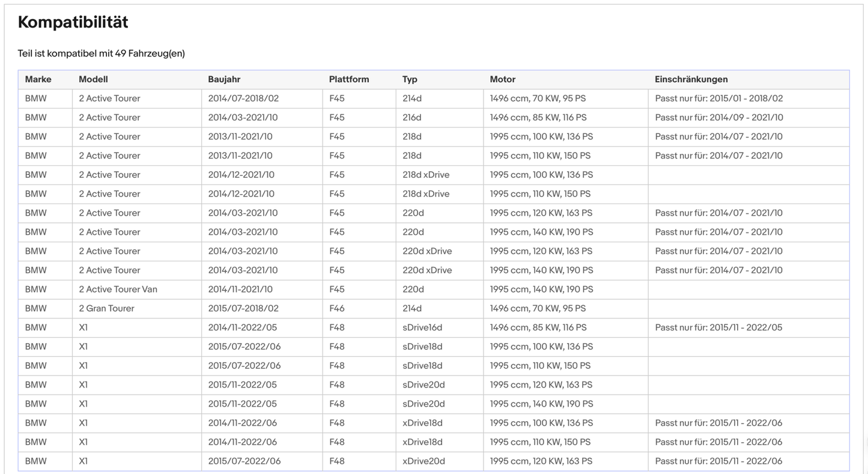
Task: Click the Marke column header
Action: pos(38,79)
